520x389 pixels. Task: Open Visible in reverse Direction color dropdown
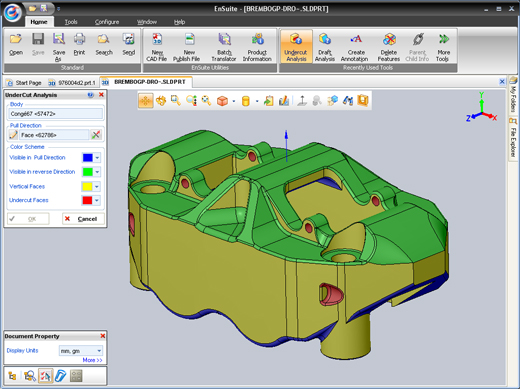pyautogui.click(x=97, y=172)
